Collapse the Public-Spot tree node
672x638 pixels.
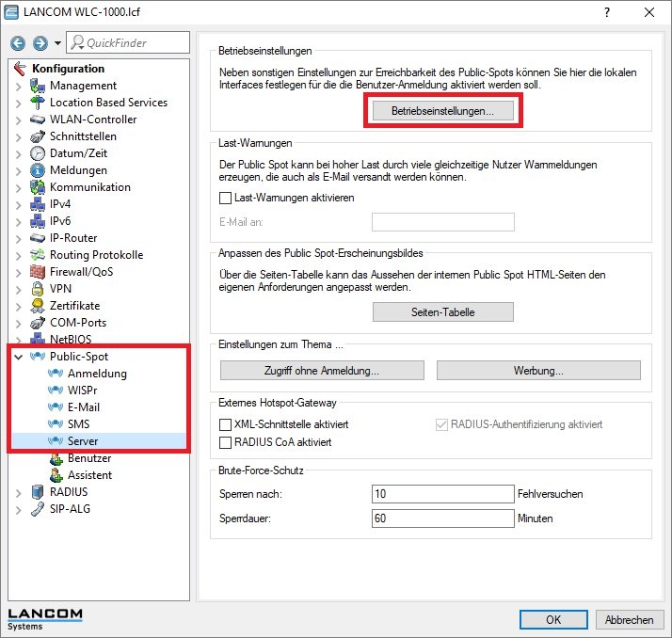(19, 357)
